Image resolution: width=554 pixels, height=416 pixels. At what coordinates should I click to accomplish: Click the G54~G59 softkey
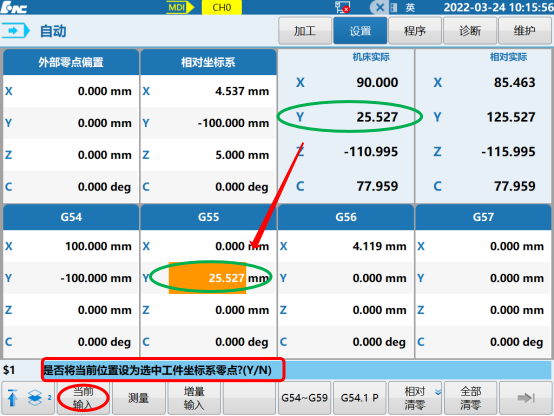305,398
